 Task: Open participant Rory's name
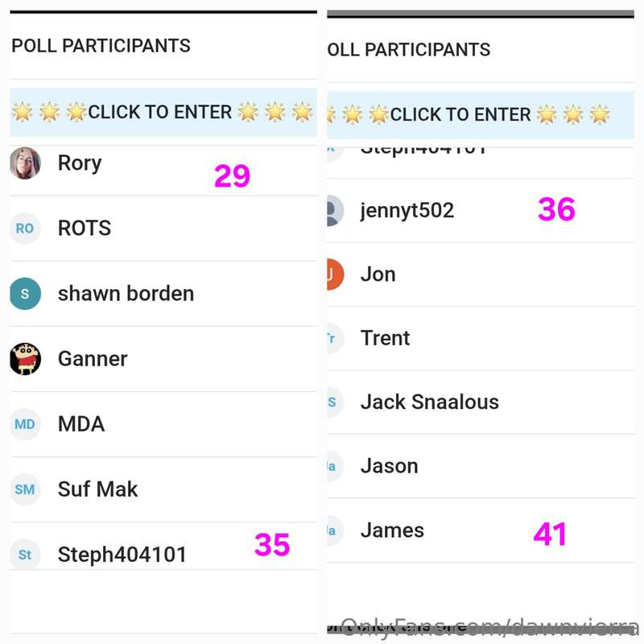click(x=80, y=163)
